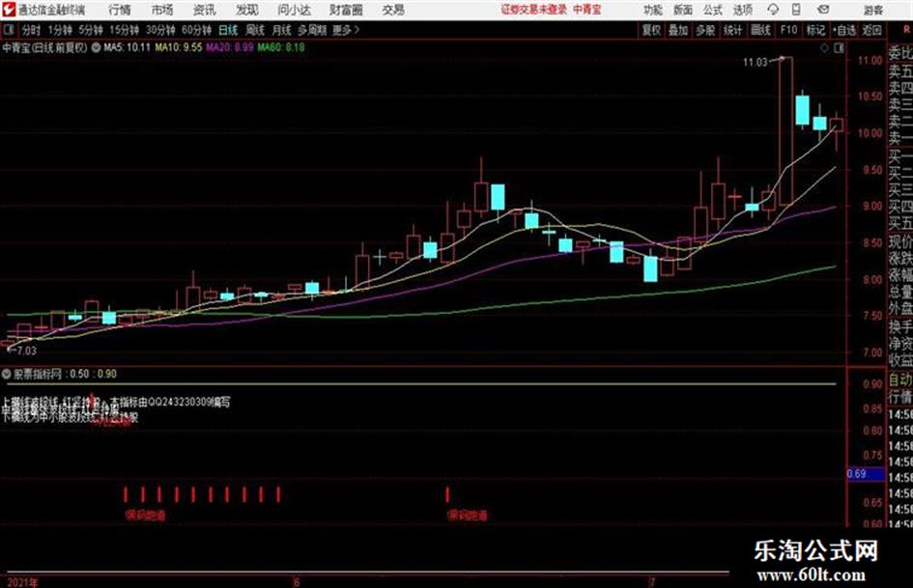This screenshot has width=913, height=588.
Task: Click the red R label at right panel top
Action: pyautogui.click(x=906, y=29)
